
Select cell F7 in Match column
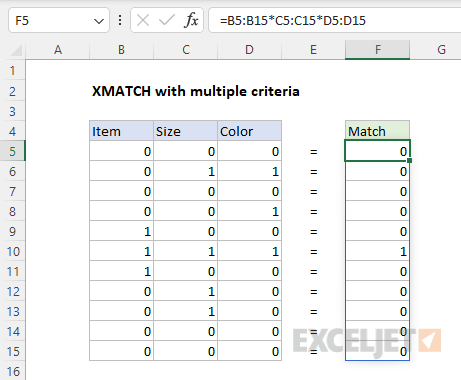point(377,191)
